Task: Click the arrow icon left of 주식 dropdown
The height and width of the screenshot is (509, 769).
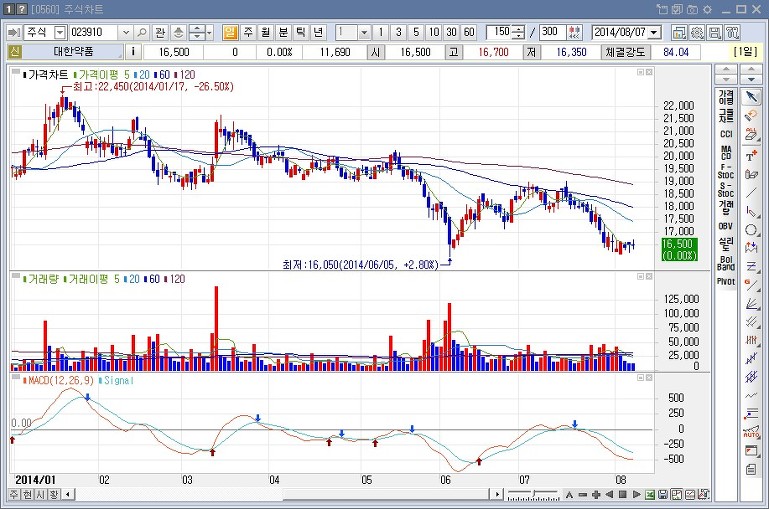Action: (x=14, y=32)
